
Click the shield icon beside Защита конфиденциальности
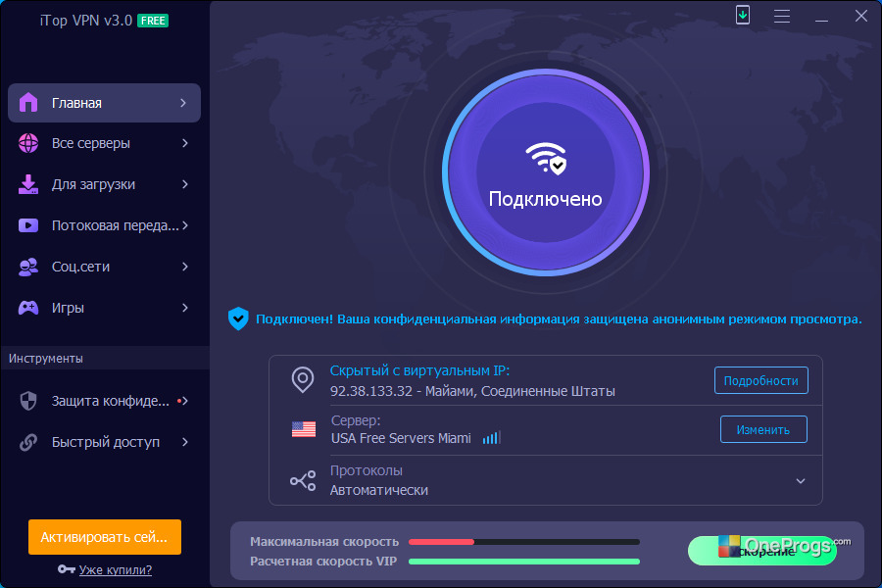(28, 401)
